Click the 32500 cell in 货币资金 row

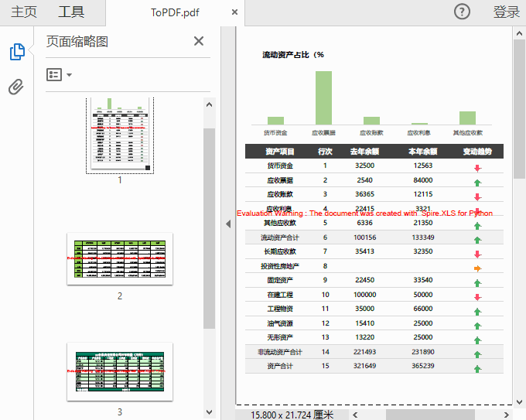tap(364, 166)
